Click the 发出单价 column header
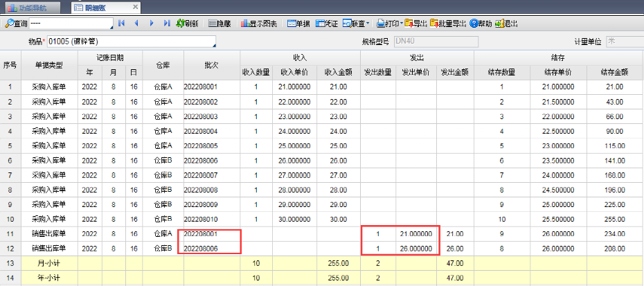The height and width of the screenshot is (286, 644). 415,72
